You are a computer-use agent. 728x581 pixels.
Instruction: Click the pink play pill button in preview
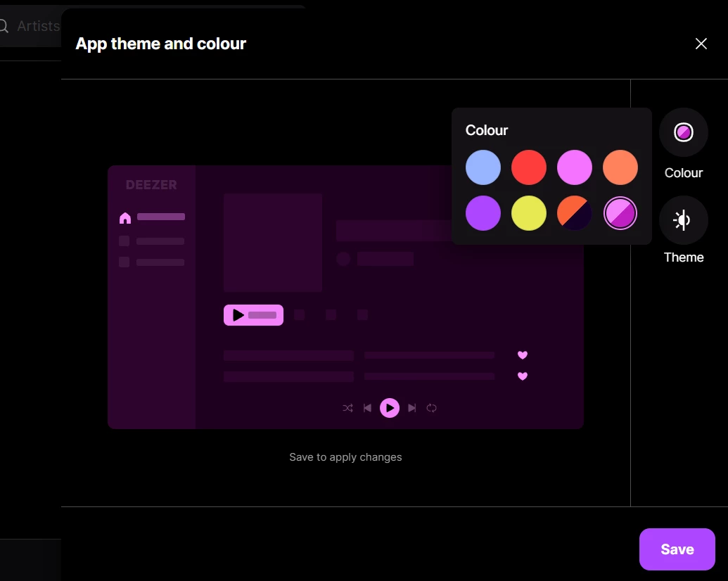point(253,315)
